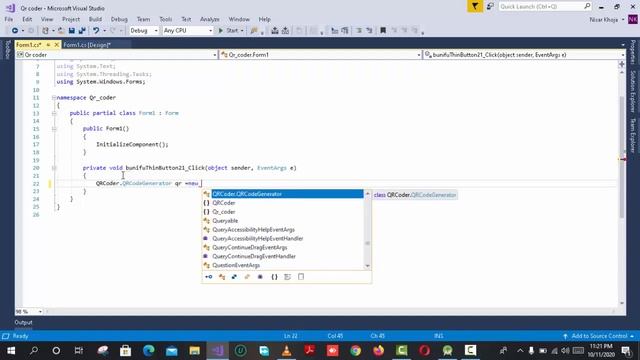Click the Undo toolbar icon

point(96,31)
